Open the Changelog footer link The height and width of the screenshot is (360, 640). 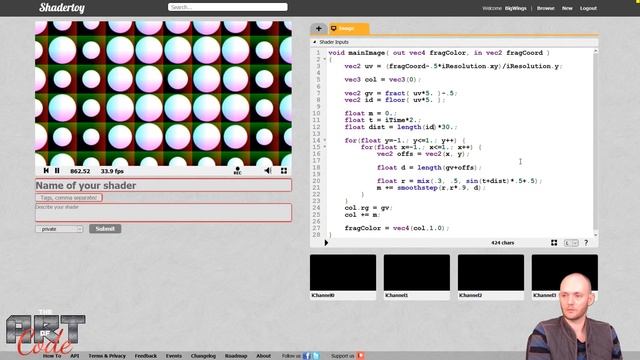pos(203,356)
